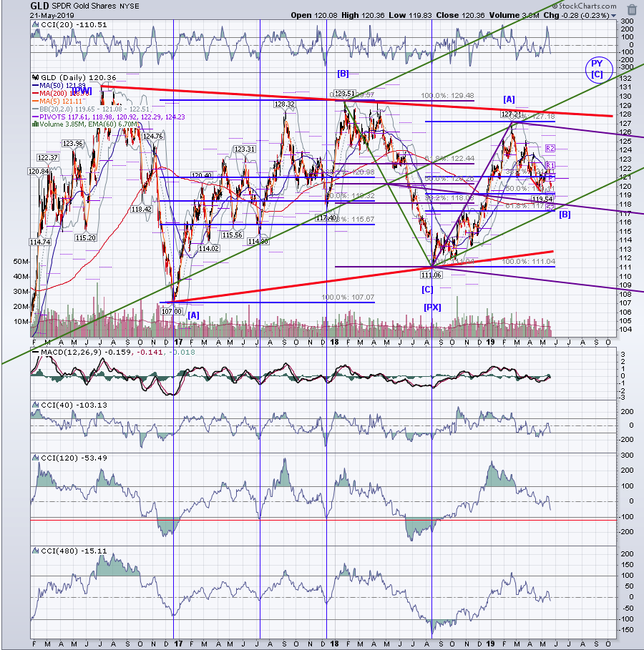Click the 123.31 price label

(245, 149)
